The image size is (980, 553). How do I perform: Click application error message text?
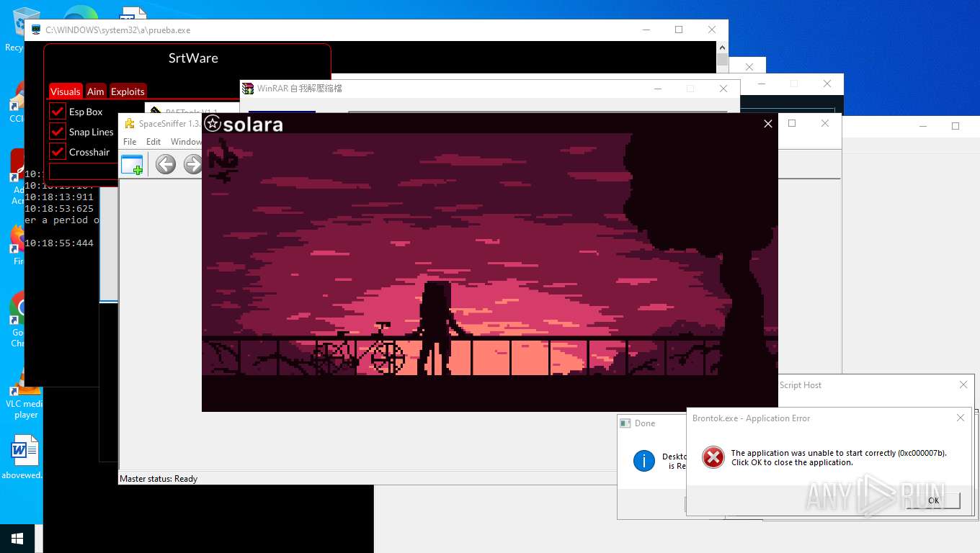pyautogui.click(x=839, y=458)
